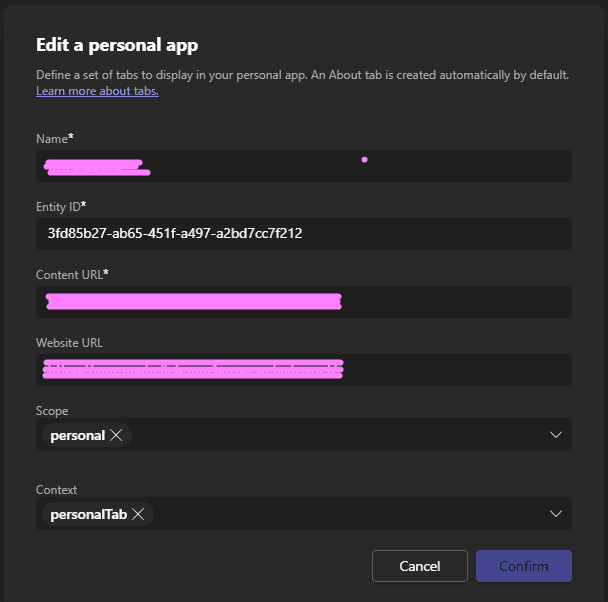Expand the Scope dropdown chevron
Image resolution: width=608 pixels, height=602 pixels.
(x=556, y=435)
